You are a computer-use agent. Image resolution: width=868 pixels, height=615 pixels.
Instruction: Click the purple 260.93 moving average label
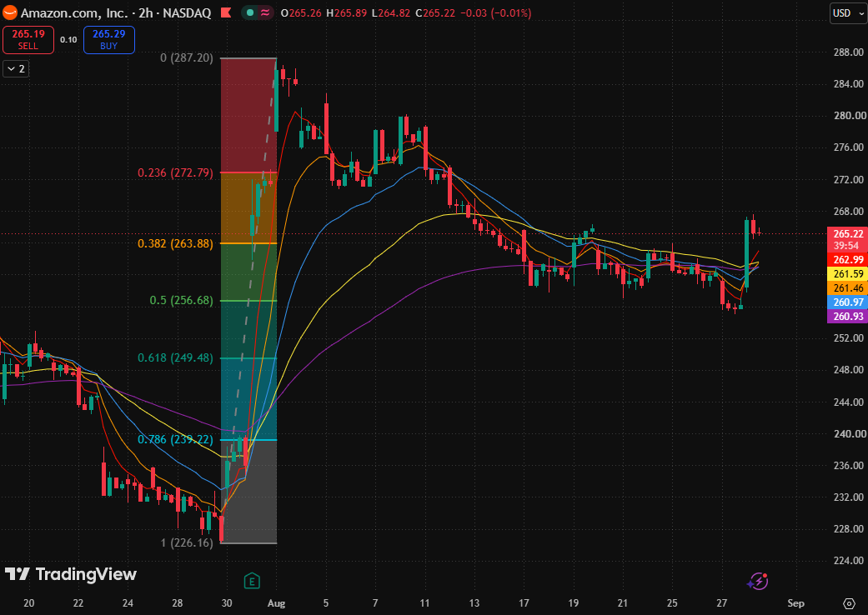pyautogui.click(x=848, y=317)
